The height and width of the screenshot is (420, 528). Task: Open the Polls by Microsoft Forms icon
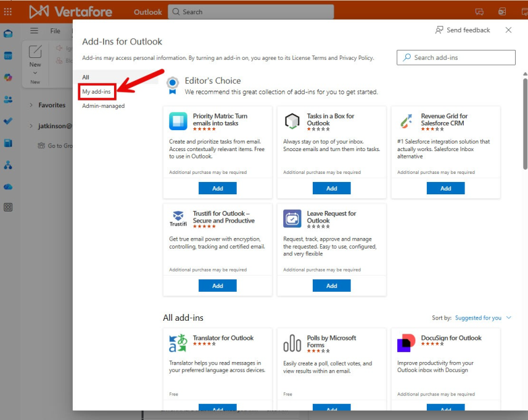pos(292,343)
